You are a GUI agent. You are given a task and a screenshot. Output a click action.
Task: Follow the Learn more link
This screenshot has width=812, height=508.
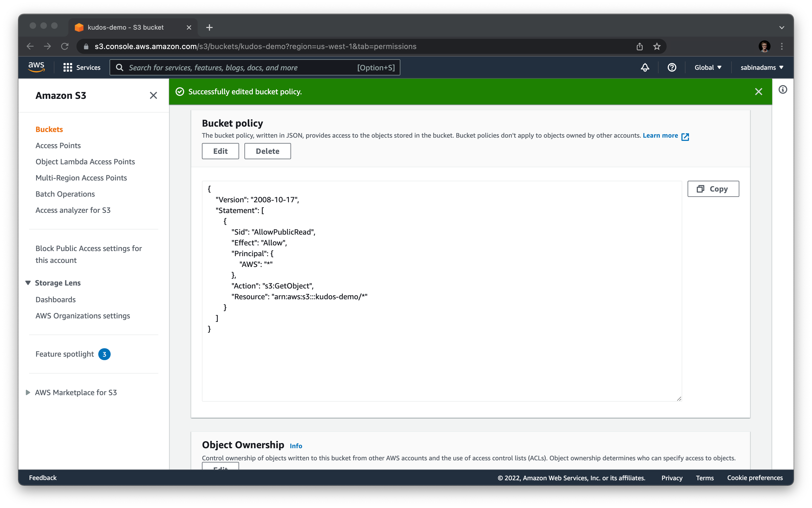pos(660,135)
